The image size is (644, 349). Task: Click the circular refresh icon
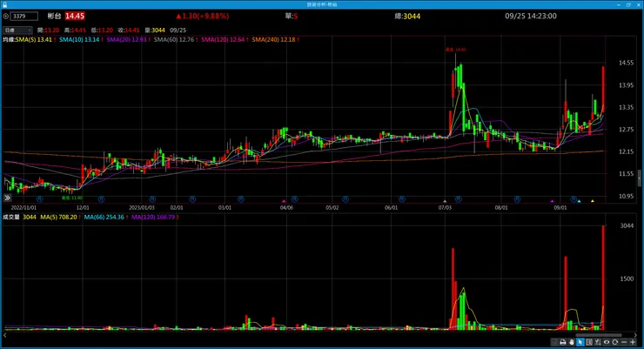click(x=614, y=342)
